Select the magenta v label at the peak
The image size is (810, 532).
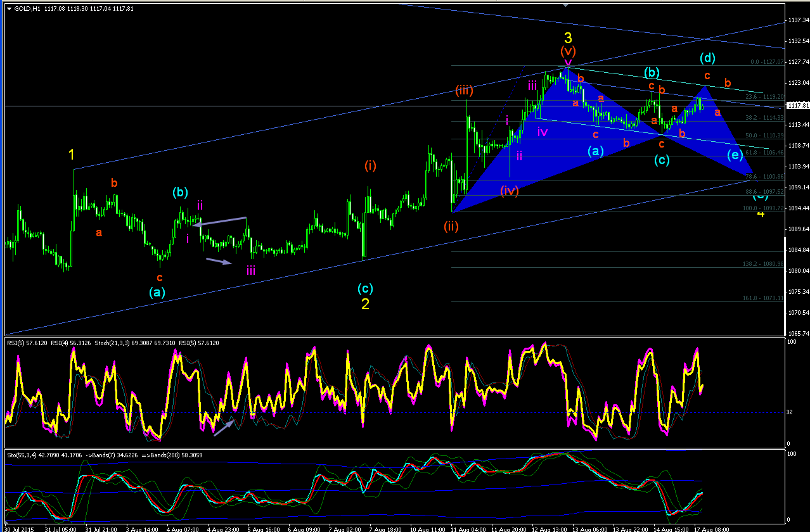569,63
